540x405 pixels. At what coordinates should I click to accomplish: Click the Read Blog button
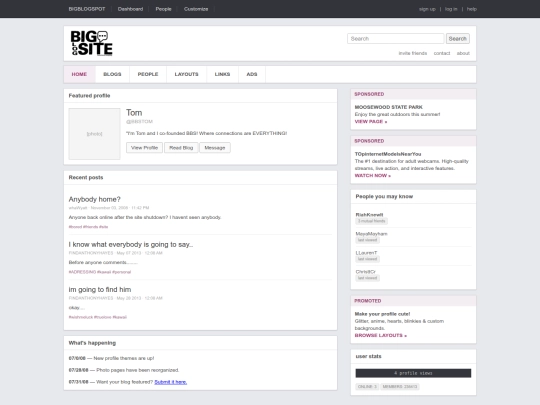(181, 148)
